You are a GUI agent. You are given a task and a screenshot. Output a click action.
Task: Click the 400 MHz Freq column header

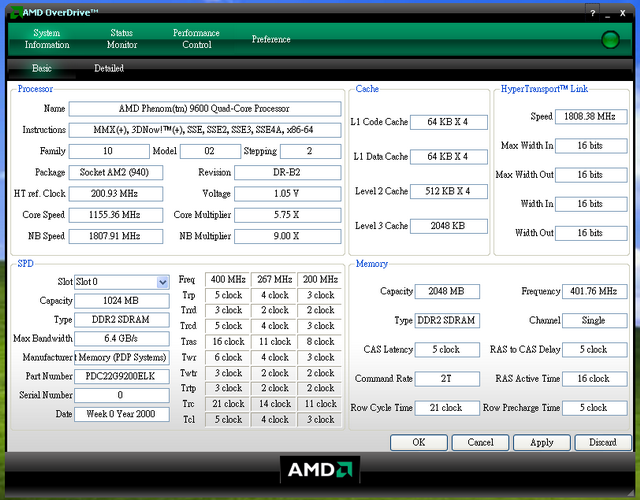227,280
